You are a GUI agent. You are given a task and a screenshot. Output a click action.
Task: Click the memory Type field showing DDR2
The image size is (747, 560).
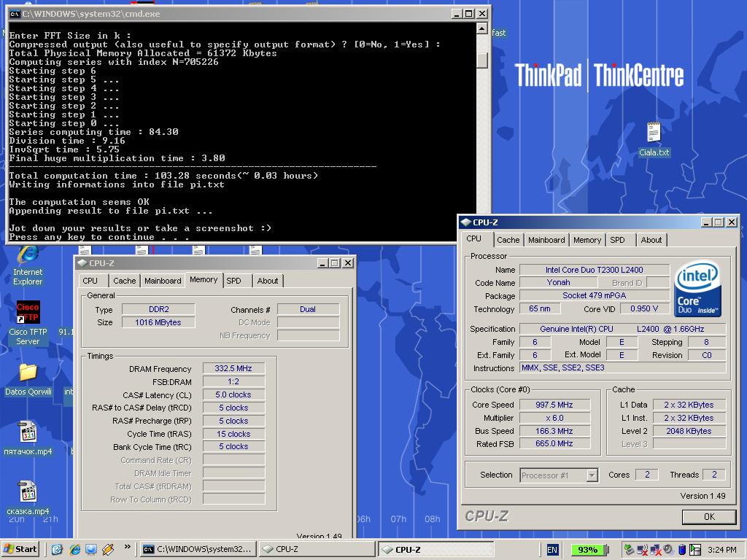click(x=158, y=309)
